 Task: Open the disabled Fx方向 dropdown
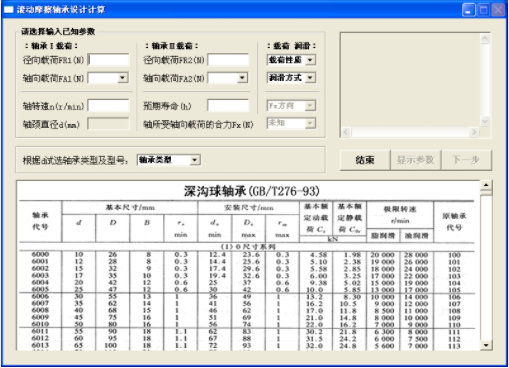point(310,106)
